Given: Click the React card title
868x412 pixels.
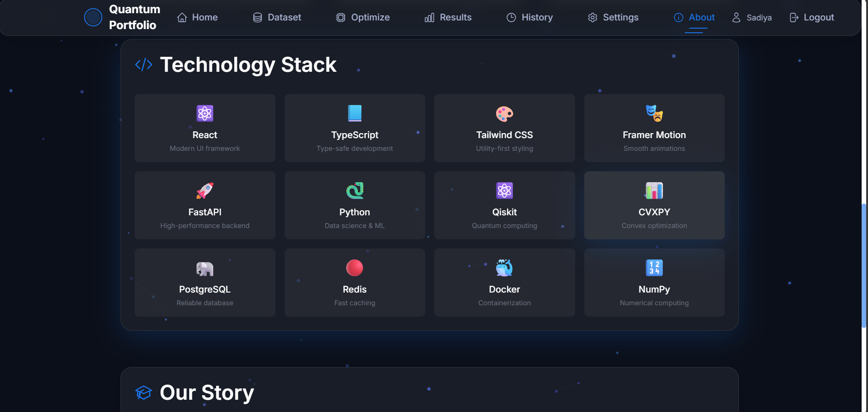Looking at the screenshot, I should 205,135.
